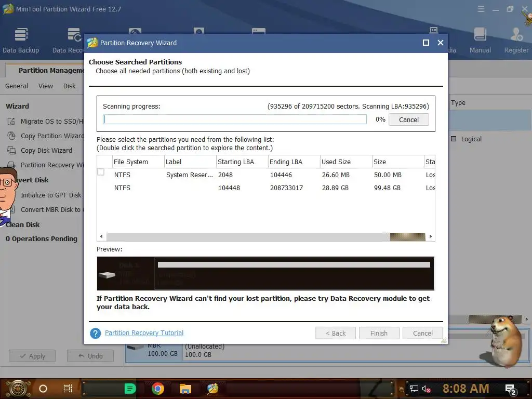
Task: Open the Data Recovery tool
Action: tap(68, 41)
